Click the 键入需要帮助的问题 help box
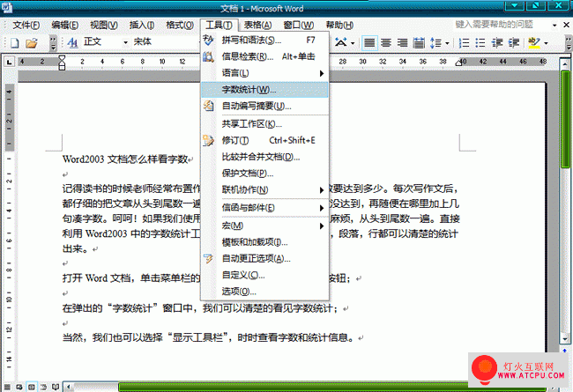Image resolution: width=573 pixels, height=392 pixels. click(x=502, y=25)
